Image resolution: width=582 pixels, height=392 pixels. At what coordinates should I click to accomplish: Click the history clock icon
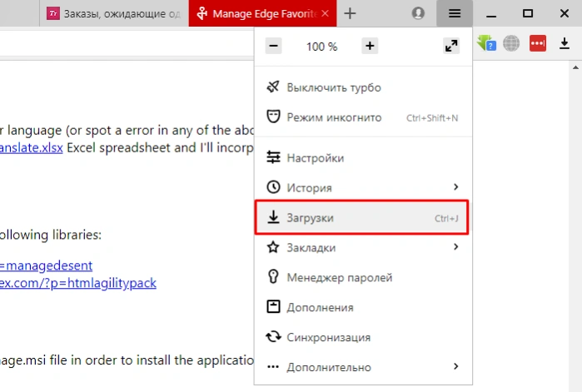274,187
